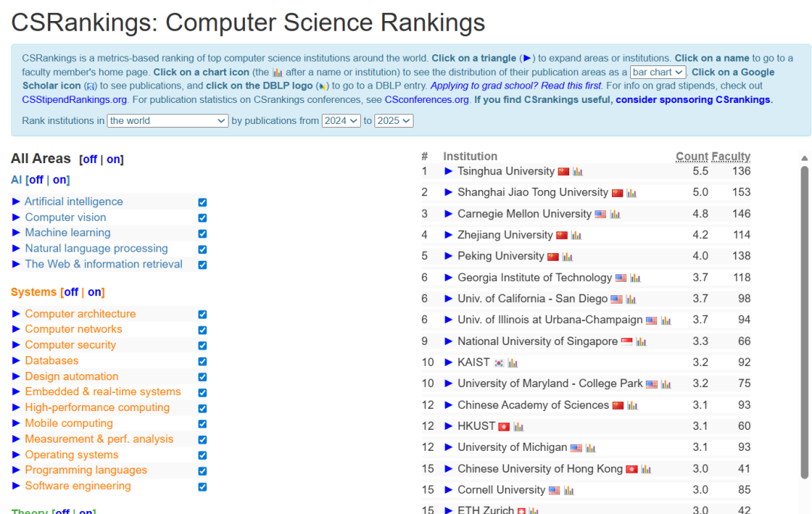Uncheck the Computer vision checkbox
Image resolution: width=812 pixels, height=514 pixels.
tap(202, 218)
